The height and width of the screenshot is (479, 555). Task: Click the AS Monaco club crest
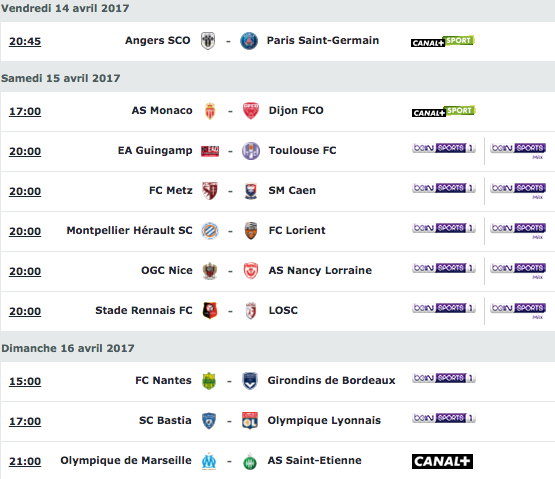[210, 111]
